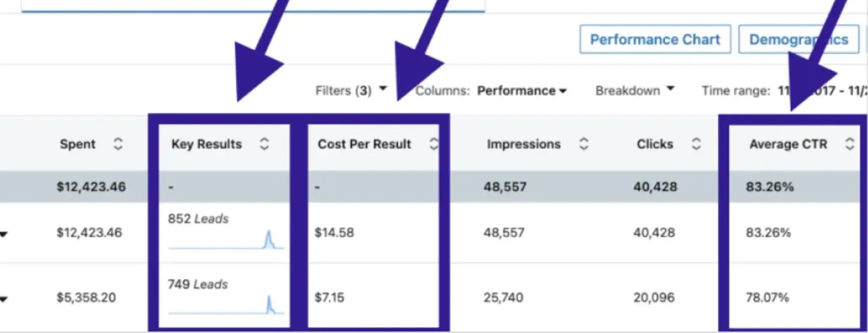Change the Time range date selector
Image resolution: width=868 pixels, height=333 pixels.
click(x=822, y=91)
